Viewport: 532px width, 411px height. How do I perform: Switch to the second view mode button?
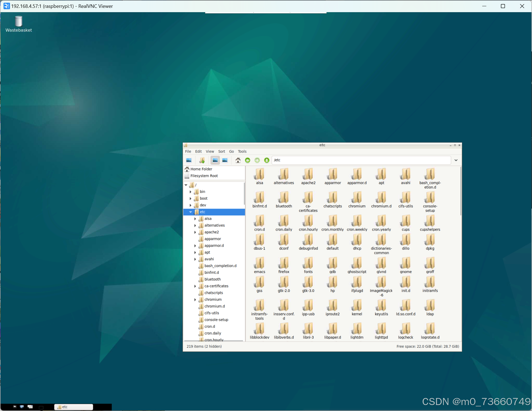225,160
